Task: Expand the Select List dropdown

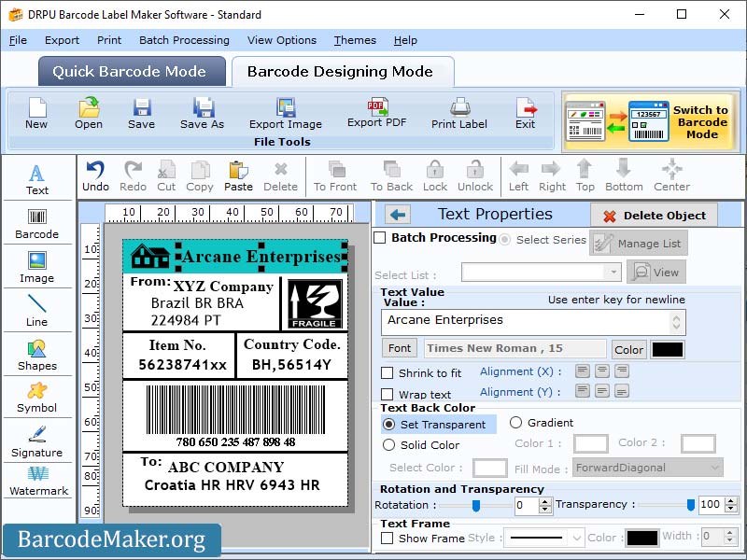Action: tap(615, 271)
